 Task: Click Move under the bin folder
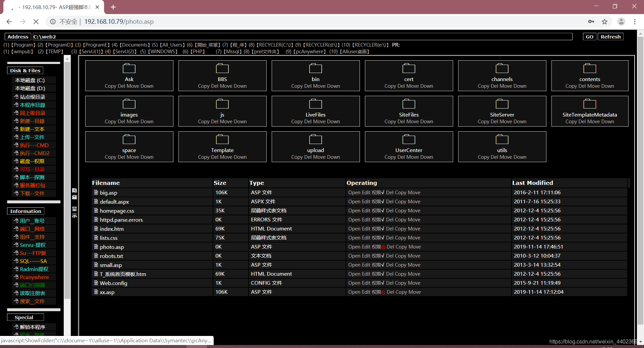point(319,86)
